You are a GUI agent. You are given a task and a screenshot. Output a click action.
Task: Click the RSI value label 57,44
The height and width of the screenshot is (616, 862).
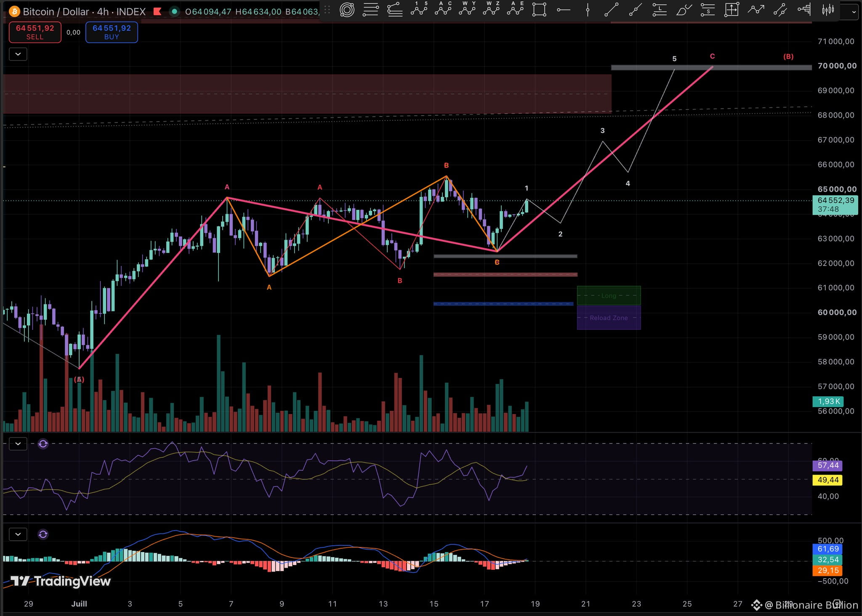coord(827,465)
